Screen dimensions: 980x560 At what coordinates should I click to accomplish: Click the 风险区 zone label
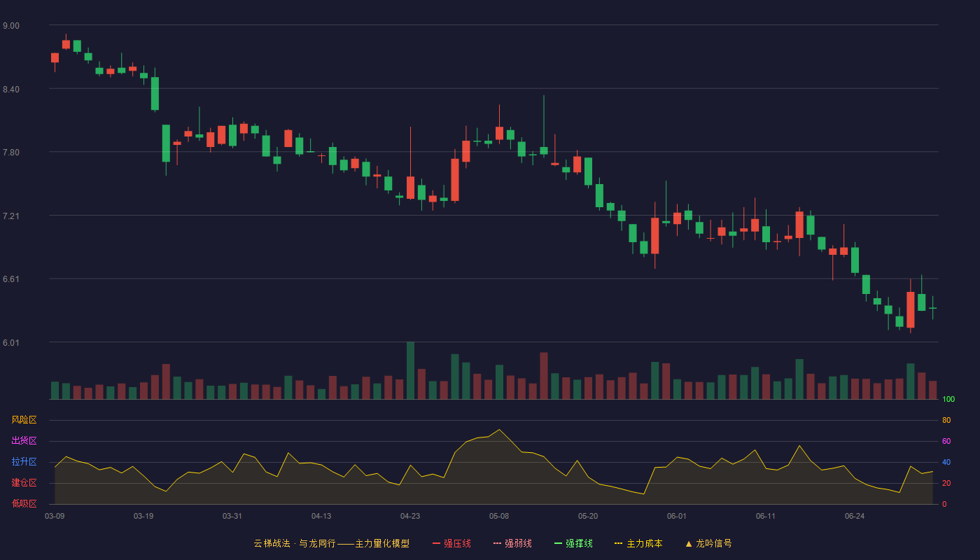coord(24,420)
